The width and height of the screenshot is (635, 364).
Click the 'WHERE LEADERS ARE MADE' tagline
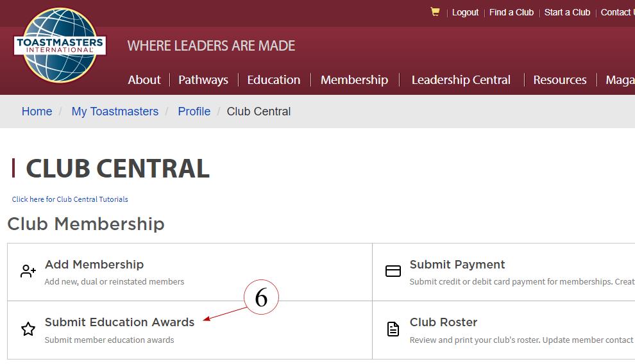pos(211,45)
